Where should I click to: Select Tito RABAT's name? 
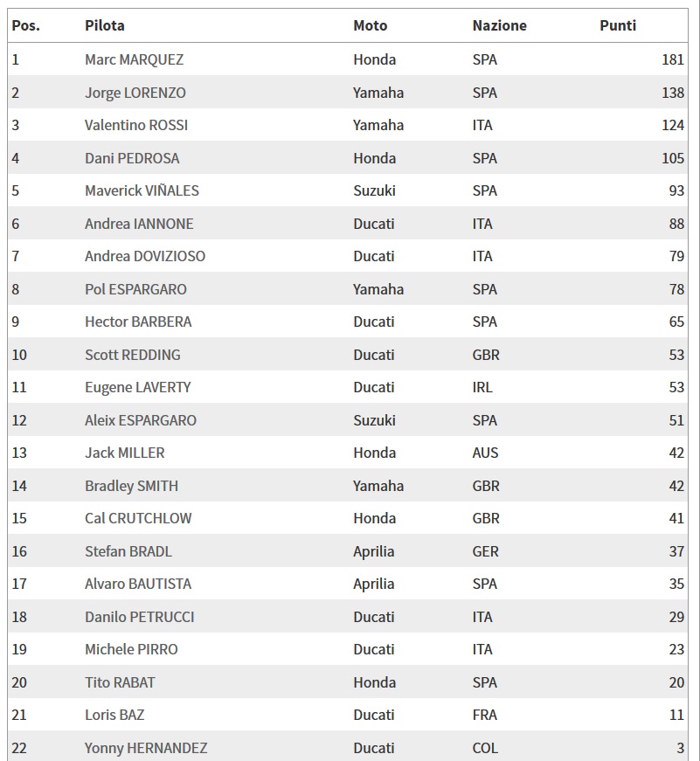coord(120,681)
